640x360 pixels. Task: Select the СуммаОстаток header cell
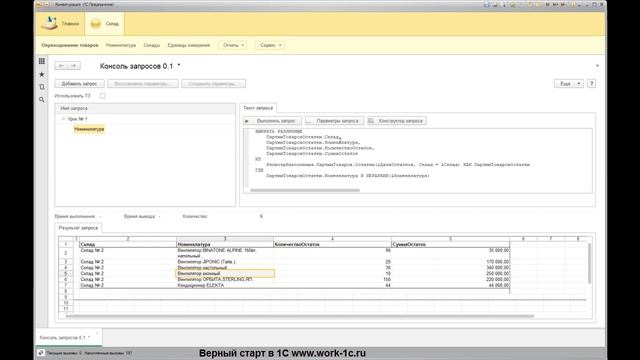pyautogui.click(x=451, y=244)
